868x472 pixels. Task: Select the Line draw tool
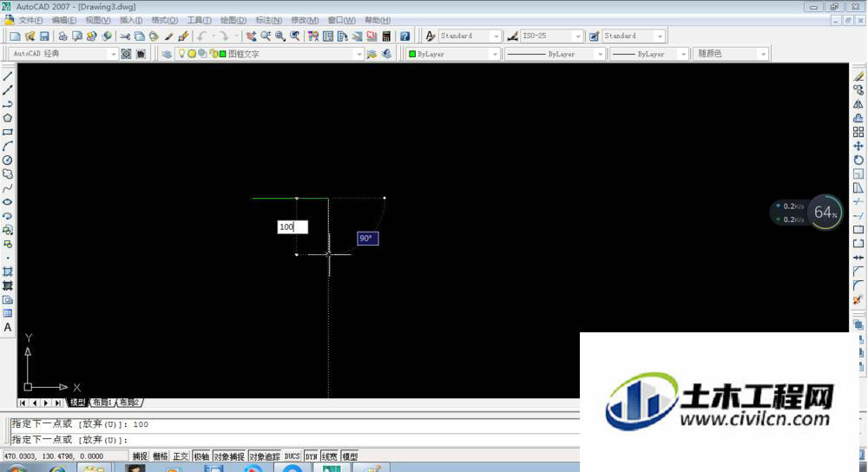pyautogui.click(x=8, y=76)
